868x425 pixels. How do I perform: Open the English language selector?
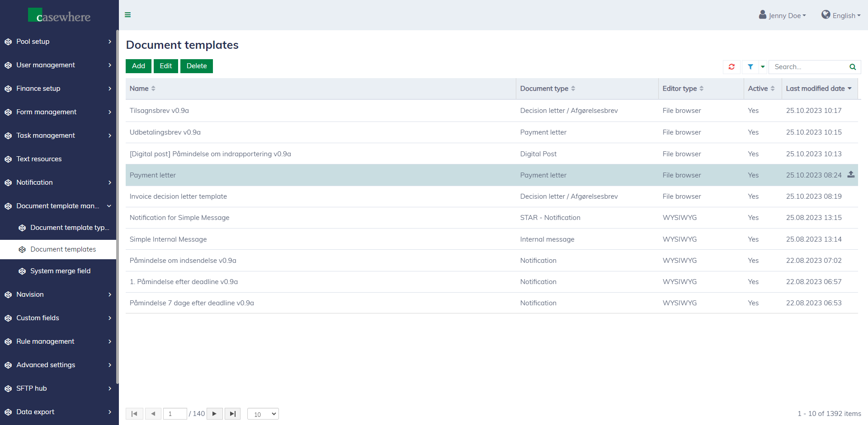[841, 15]
